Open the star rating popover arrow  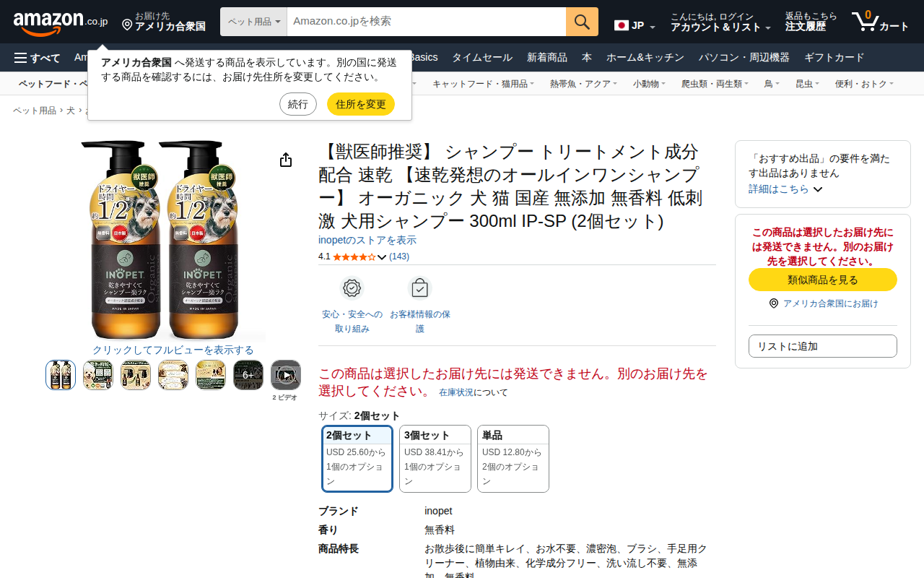[382, 257]
